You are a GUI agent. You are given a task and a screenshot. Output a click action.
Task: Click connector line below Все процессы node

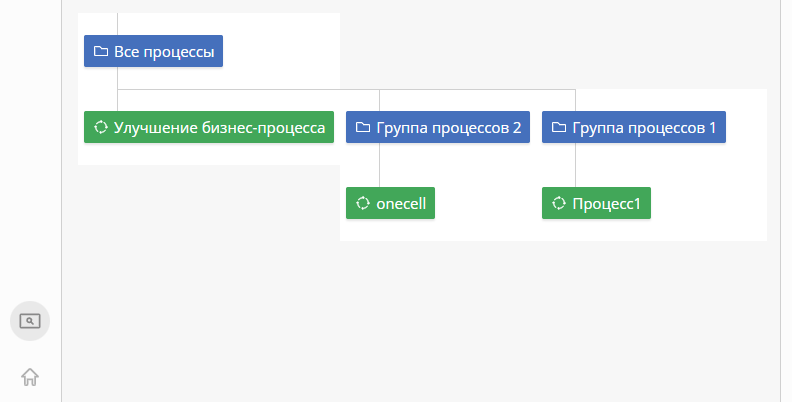click(118, 78)
